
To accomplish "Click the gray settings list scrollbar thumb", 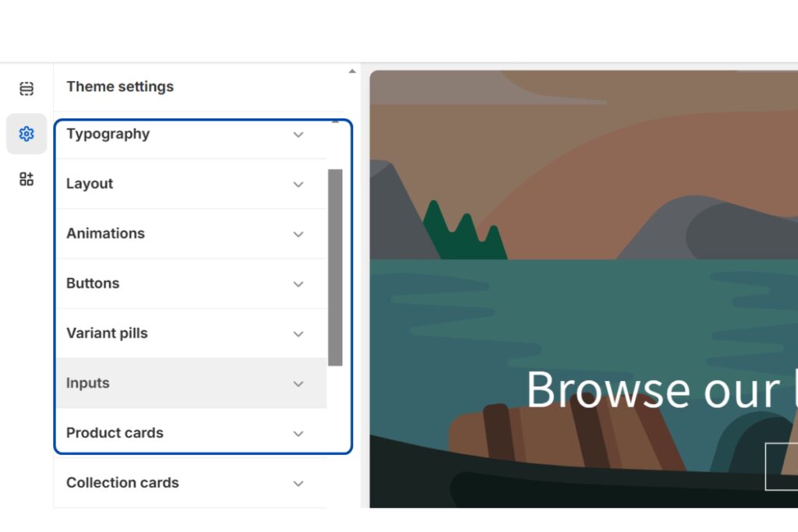I will (335, 267).
